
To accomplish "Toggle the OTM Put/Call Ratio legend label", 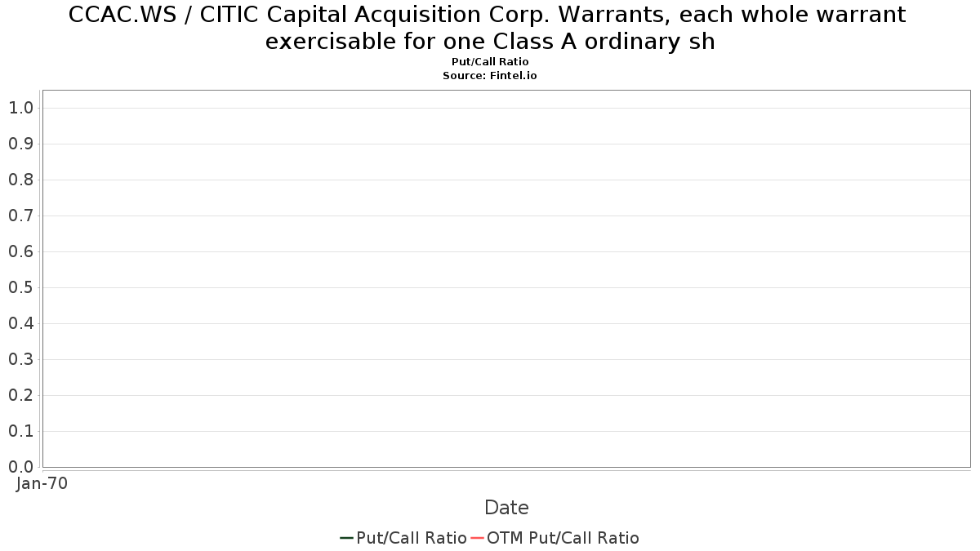I will pos(563,538).
